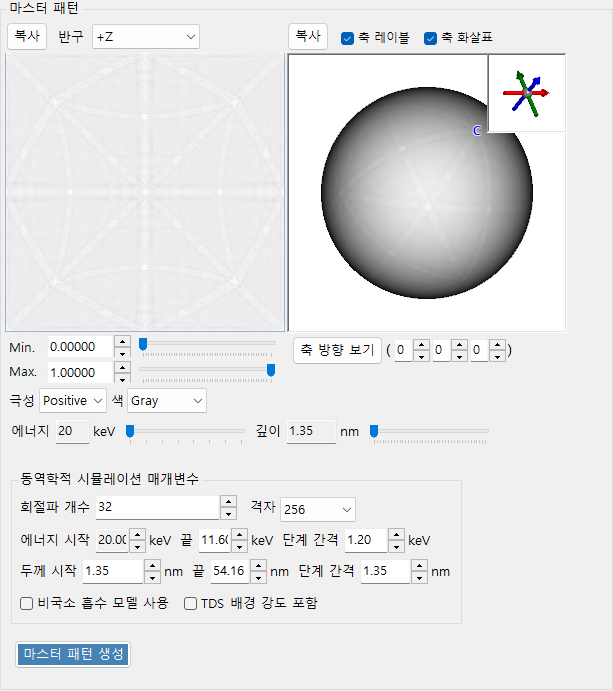Decrease 두께 시작 value with down arrow

click(x=152, y=577)
